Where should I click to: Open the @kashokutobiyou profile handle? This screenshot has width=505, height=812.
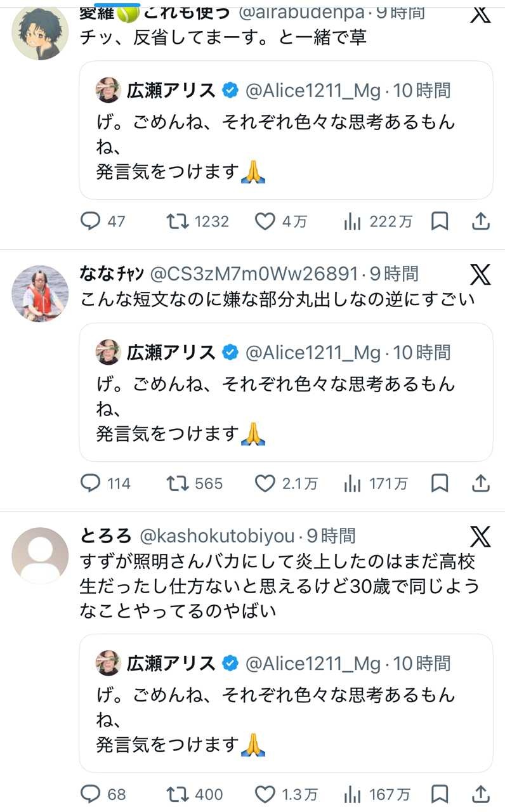point(216,536)
